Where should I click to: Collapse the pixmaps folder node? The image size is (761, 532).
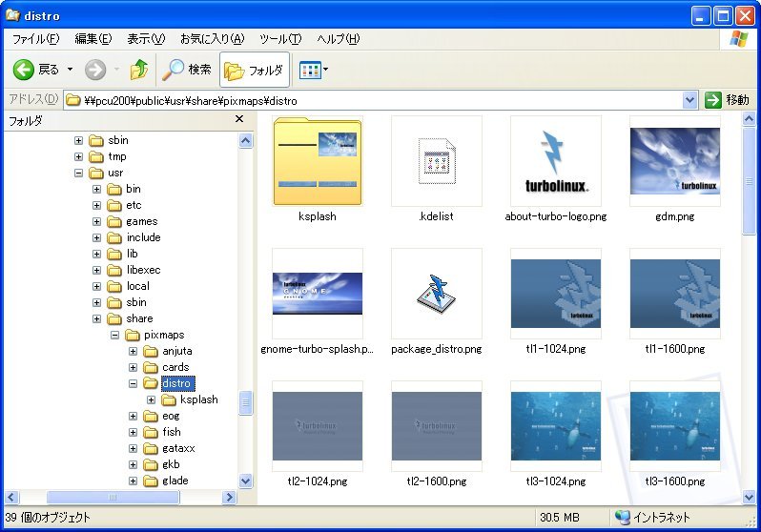114,335
